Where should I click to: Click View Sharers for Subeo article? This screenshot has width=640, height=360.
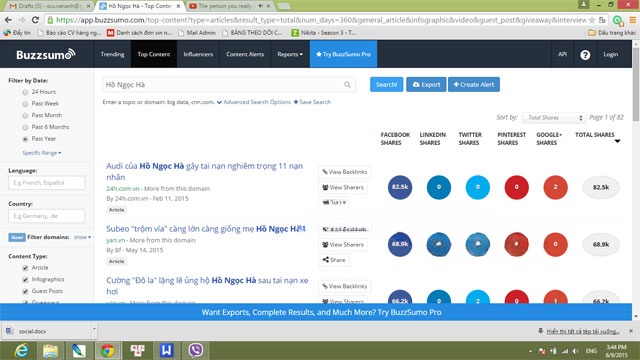pos(343,244)
